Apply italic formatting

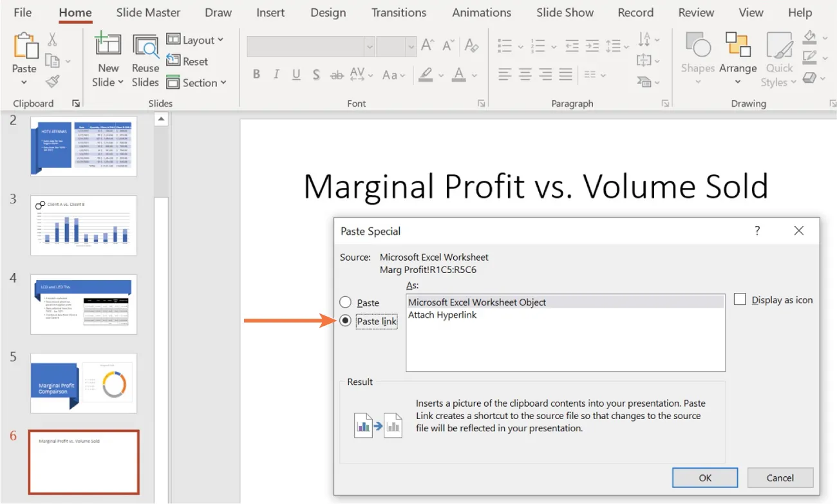tap(276, 74)
